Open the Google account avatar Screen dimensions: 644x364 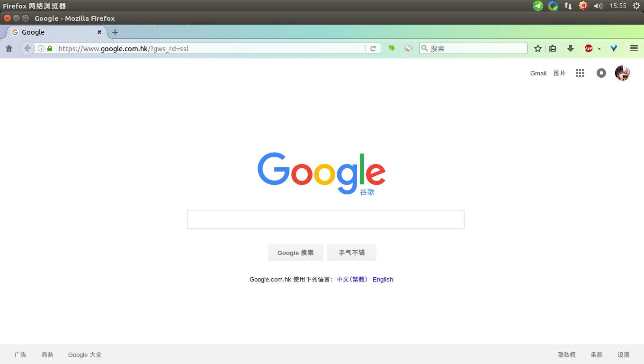pyautogui.click(x=623, y=73)
